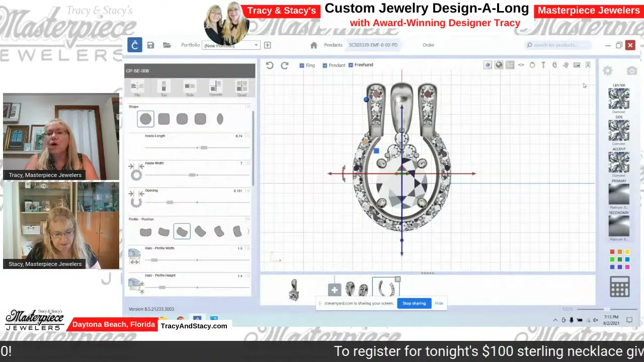Add a new portfolio with plus icon
Screen dimensions: 644x362
[x=267, y=45]
